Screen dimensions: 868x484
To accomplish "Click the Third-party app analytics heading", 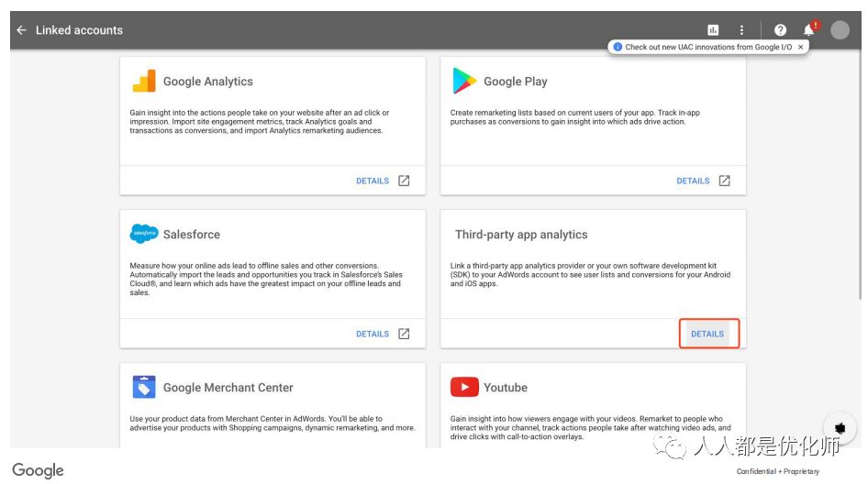I will (x=521, y=235).
